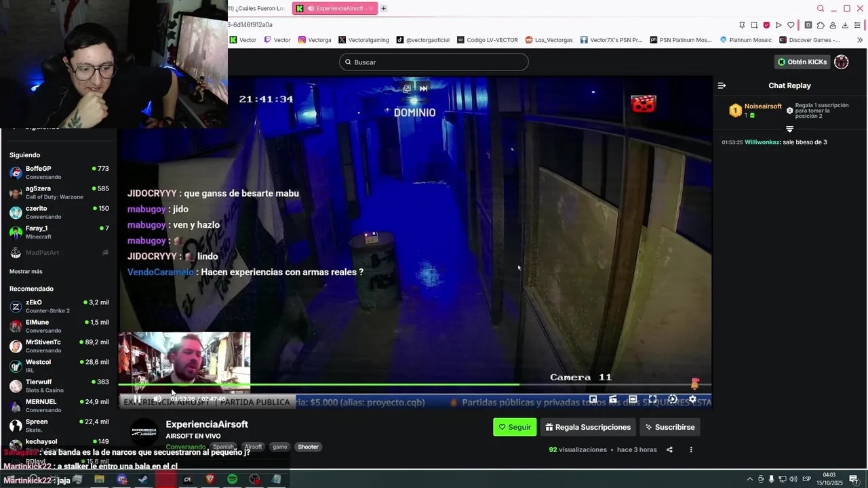Open the ExperienciaAirsoft channel name
The image size is (868, 488).
coord(207,424)
